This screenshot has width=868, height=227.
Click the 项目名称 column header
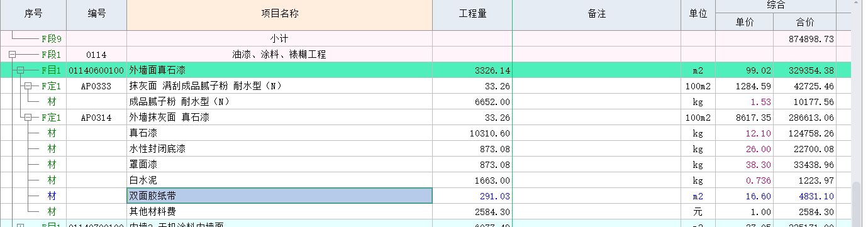tap(280, 14)
